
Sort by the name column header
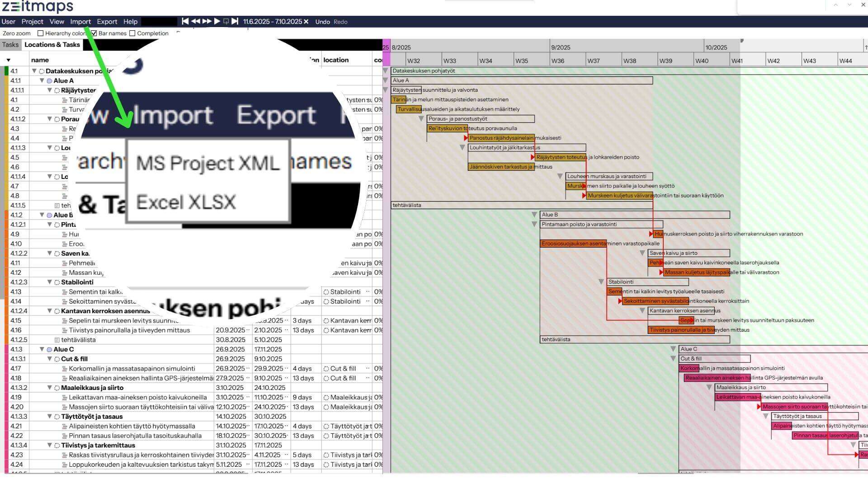coord(40,60)
